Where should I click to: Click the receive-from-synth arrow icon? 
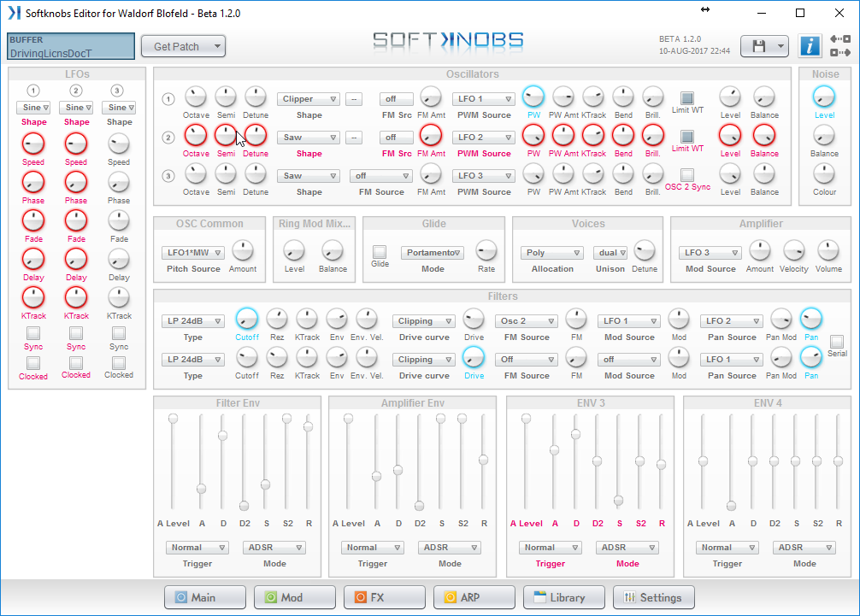(839, 39)
